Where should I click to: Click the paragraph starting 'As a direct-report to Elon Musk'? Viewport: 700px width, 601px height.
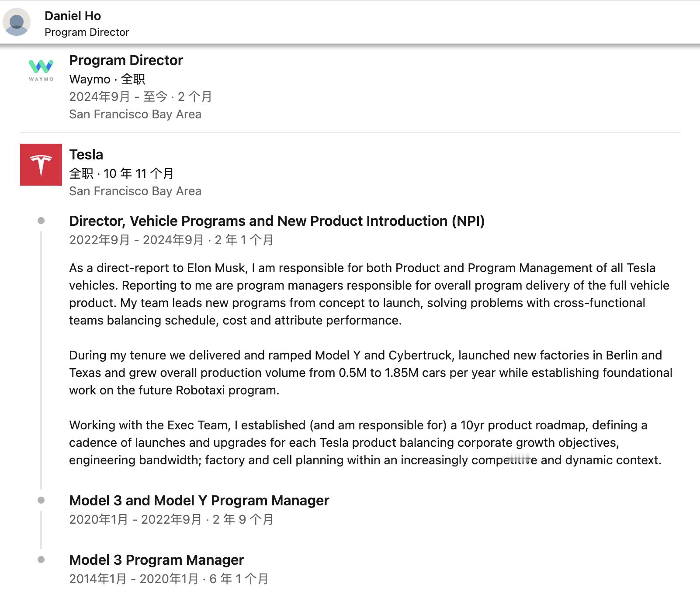click(369, 294)
